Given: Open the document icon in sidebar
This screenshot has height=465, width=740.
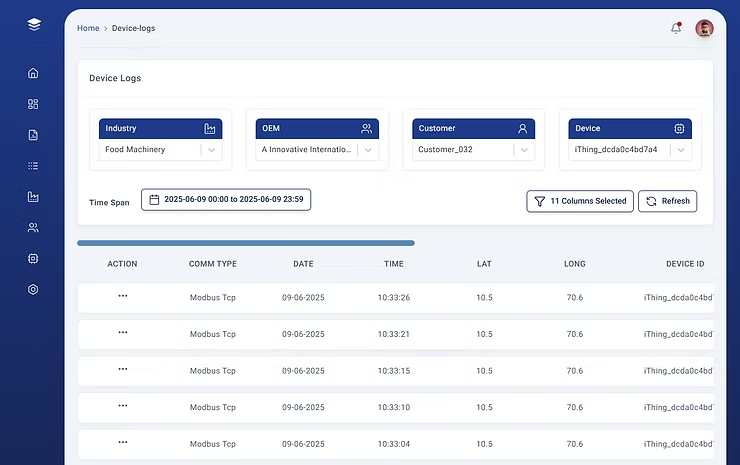Looking at the screenshot, I should [33, 135].
